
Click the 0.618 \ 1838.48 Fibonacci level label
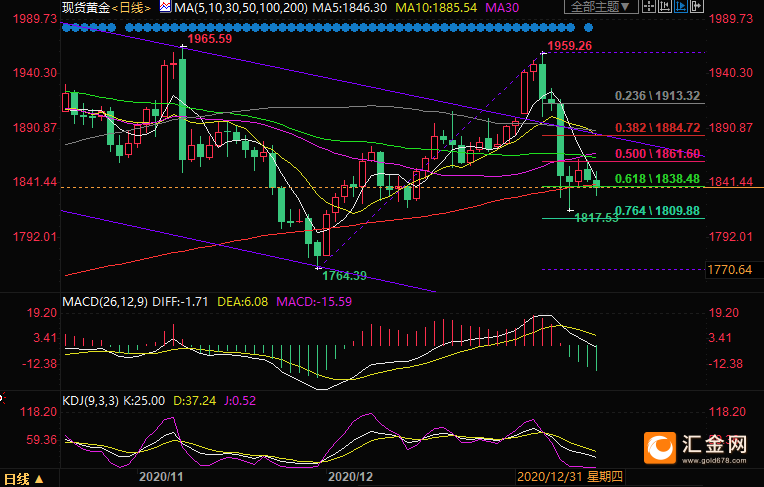click(x=657, y=179)
